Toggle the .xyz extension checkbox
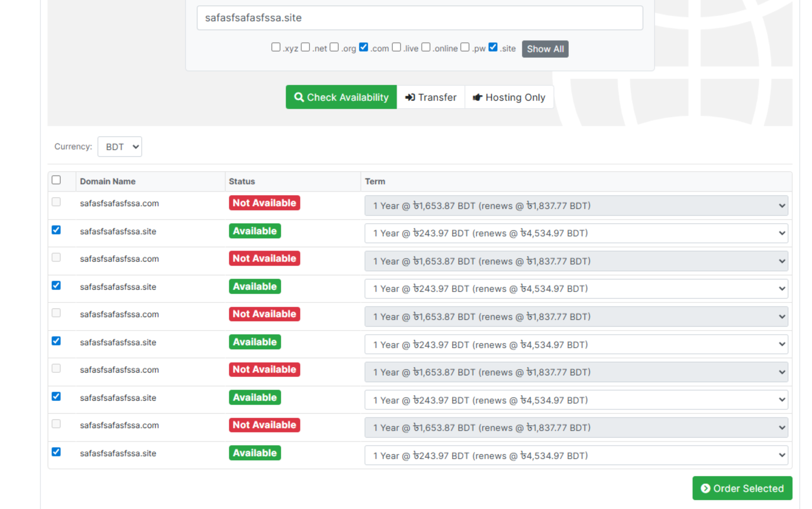This screenshot has width=812, height=509. pyautogui.click(x=276, y=47)
